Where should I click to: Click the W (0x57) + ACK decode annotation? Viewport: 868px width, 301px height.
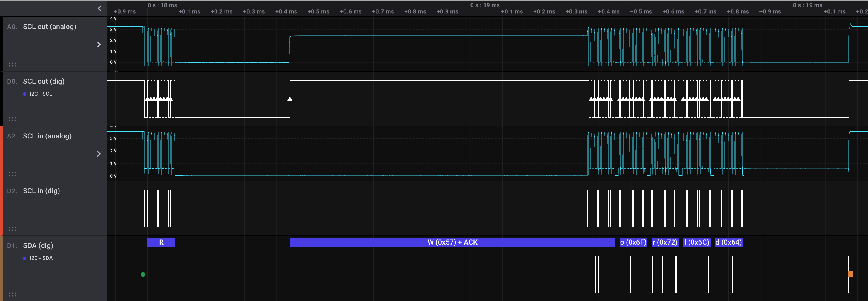(x=452, y=242)
